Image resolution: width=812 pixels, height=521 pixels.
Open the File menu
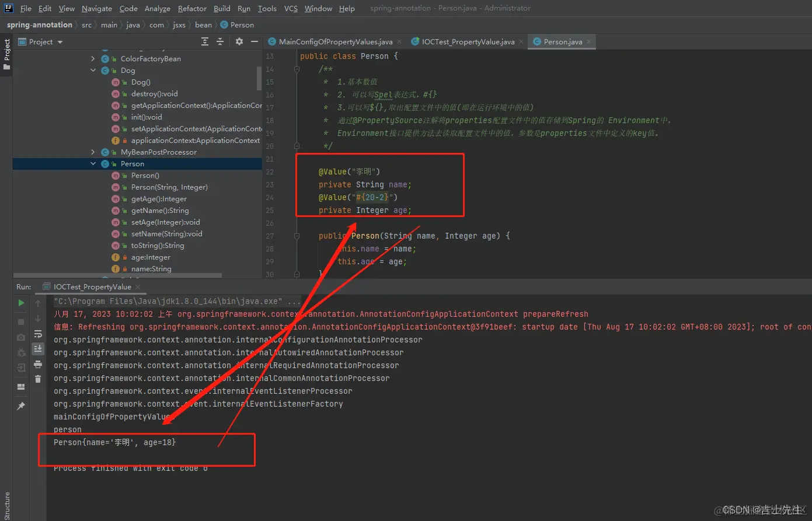point(26,8)
